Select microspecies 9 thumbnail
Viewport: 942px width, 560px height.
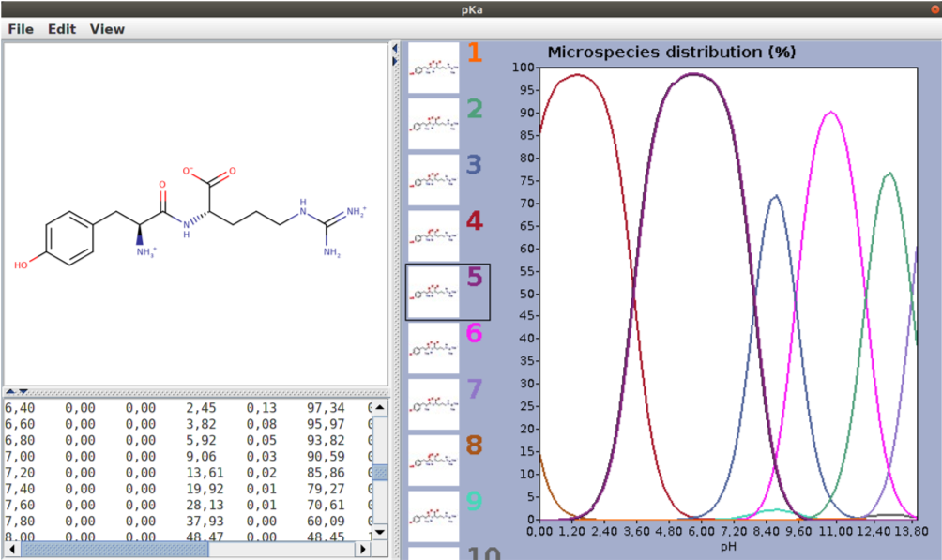(x=433, y=516)
